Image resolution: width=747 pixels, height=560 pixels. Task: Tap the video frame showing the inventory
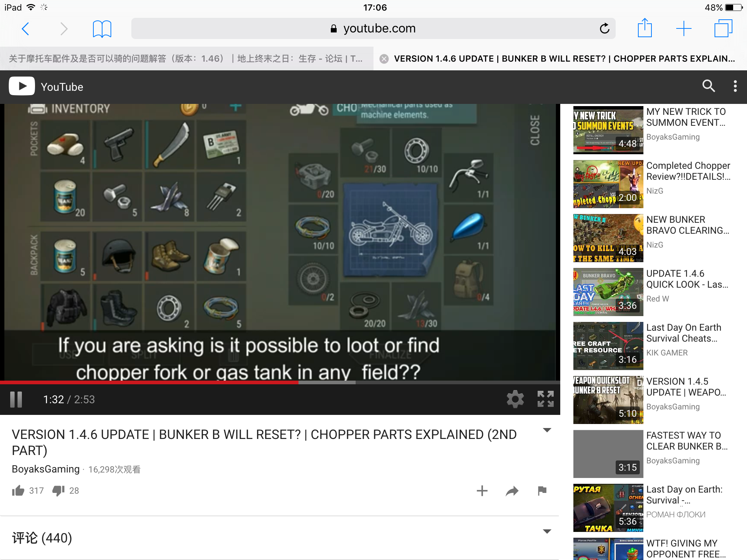coord(280,242)
